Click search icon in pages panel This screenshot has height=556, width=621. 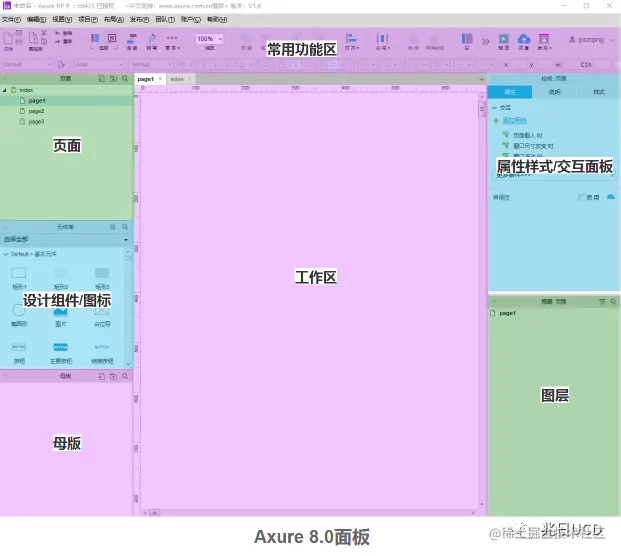[x=125, y=79]
